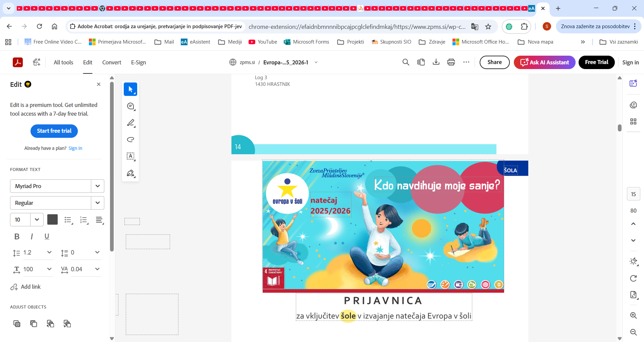Click the Start free trial button
The height and width of the screenshot is (342, 644).
(54, 131)
